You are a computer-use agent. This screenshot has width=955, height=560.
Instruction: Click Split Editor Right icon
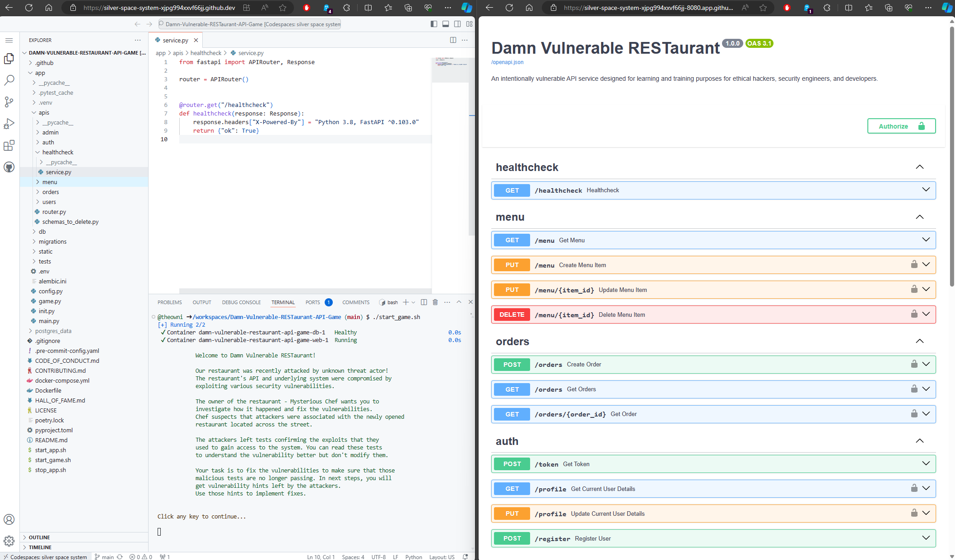coord(453,40)
